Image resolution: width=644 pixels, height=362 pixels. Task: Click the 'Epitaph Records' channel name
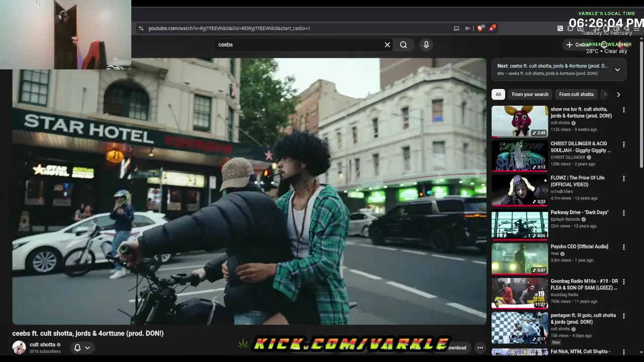[x=565, y=220]
